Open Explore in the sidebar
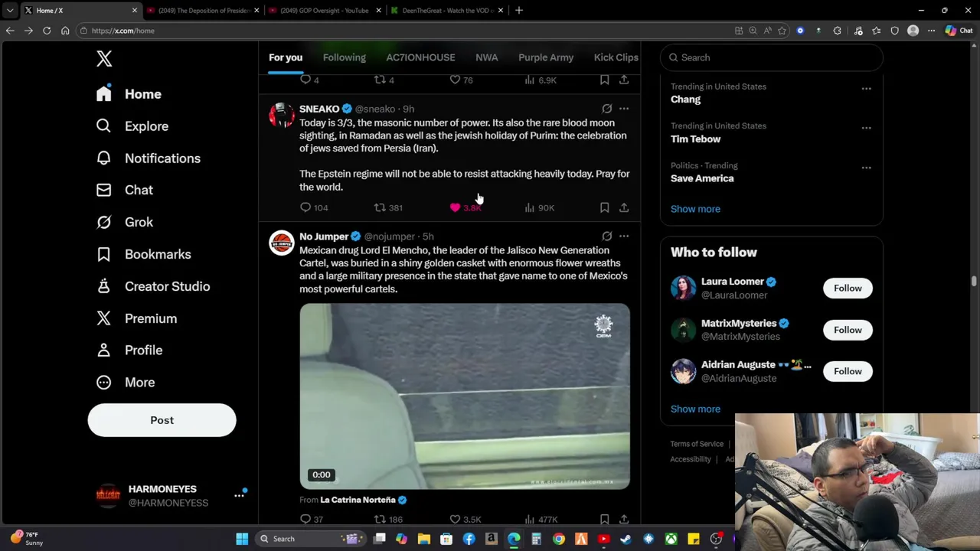This screenshot has width=980, height=551. coord(132,126)
